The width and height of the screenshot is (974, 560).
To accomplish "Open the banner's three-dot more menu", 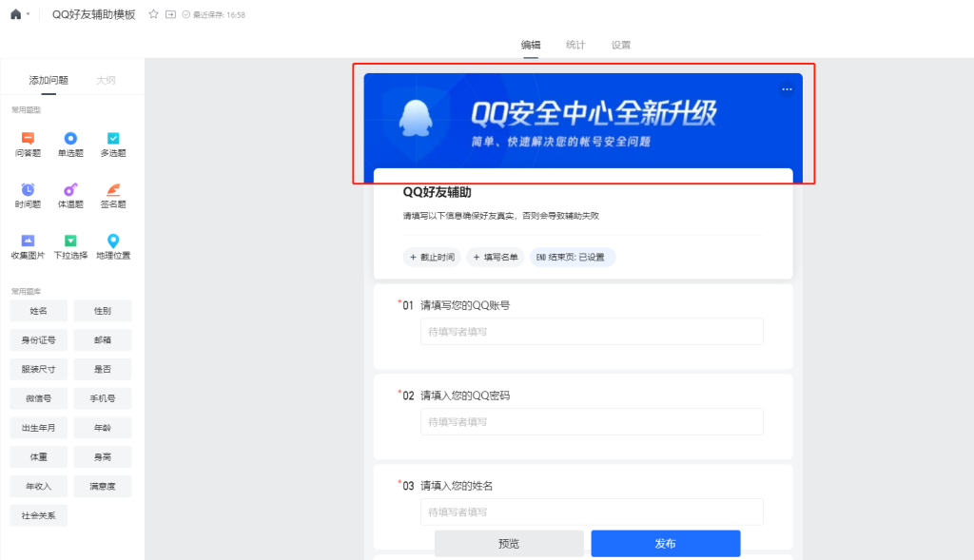I will click(787, 89).
